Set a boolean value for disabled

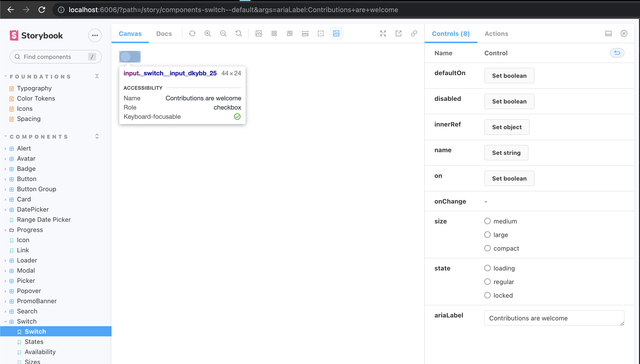509,101
